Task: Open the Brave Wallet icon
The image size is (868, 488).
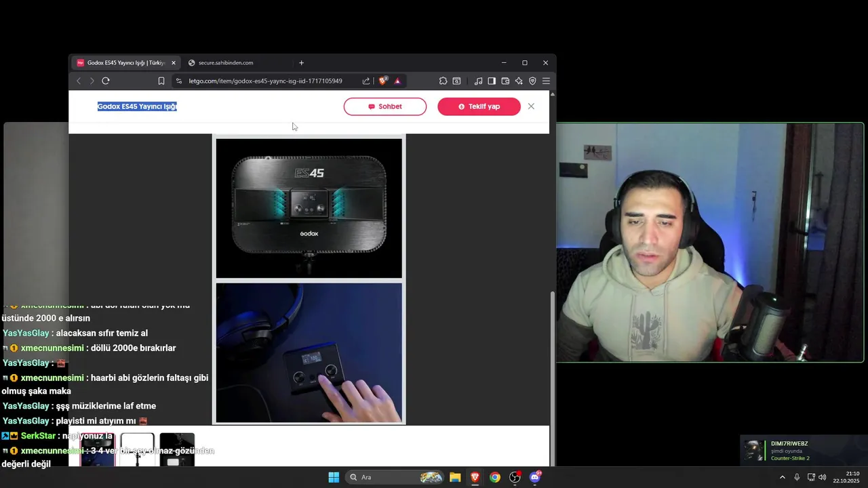Action: coord(505,81)
